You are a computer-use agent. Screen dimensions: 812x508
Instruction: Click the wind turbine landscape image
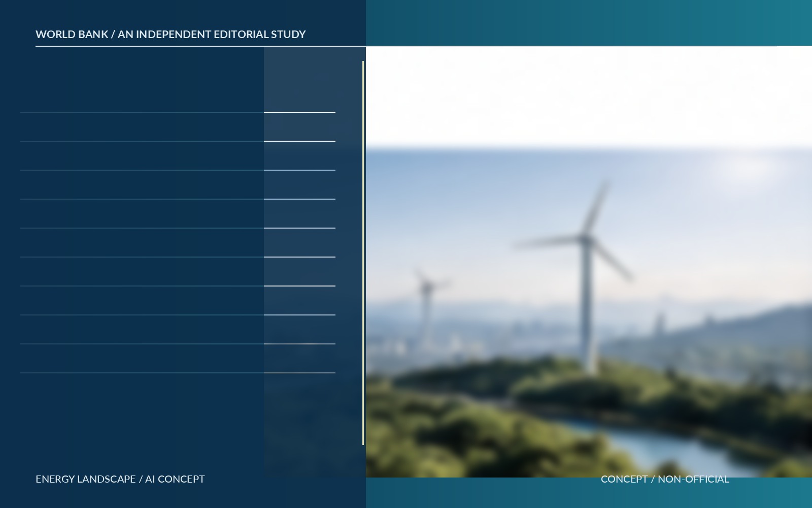[589, 262]
